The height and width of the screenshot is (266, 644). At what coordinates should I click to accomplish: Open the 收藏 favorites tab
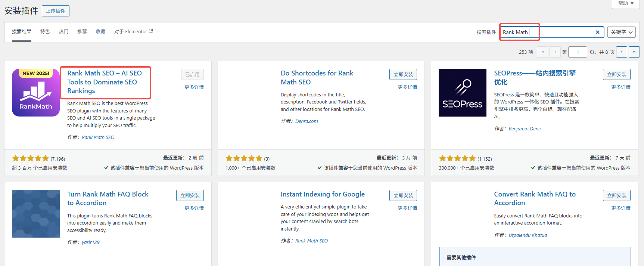pyautogui.click(x=100, y=31)
